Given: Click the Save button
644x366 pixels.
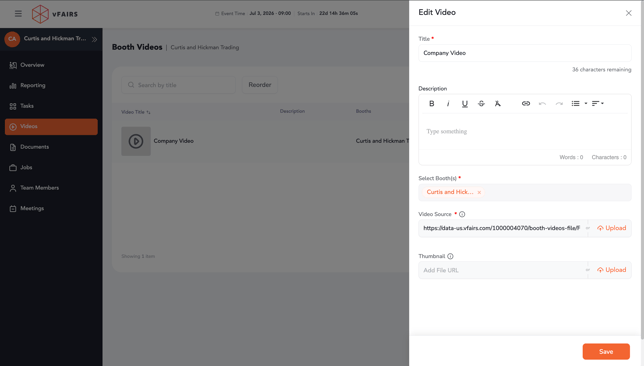Looking at the screenshot, I should pos(606,352).
